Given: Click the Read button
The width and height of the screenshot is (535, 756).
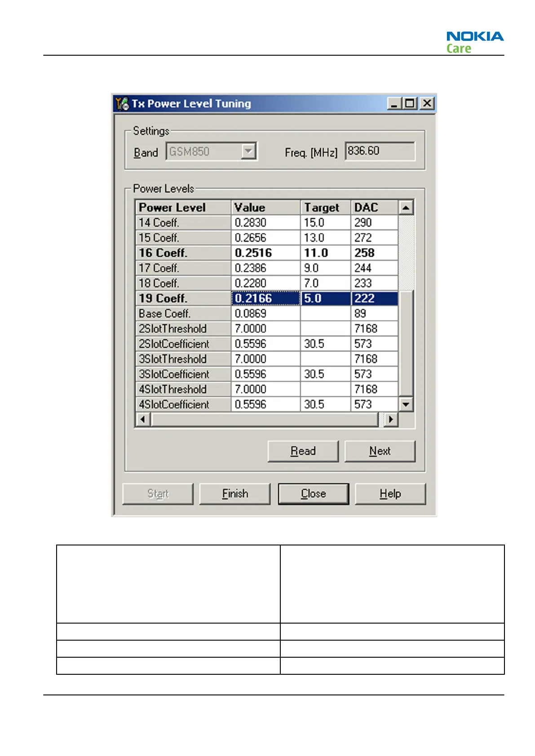Looking at the screenshot, I should tap(303, 451).
